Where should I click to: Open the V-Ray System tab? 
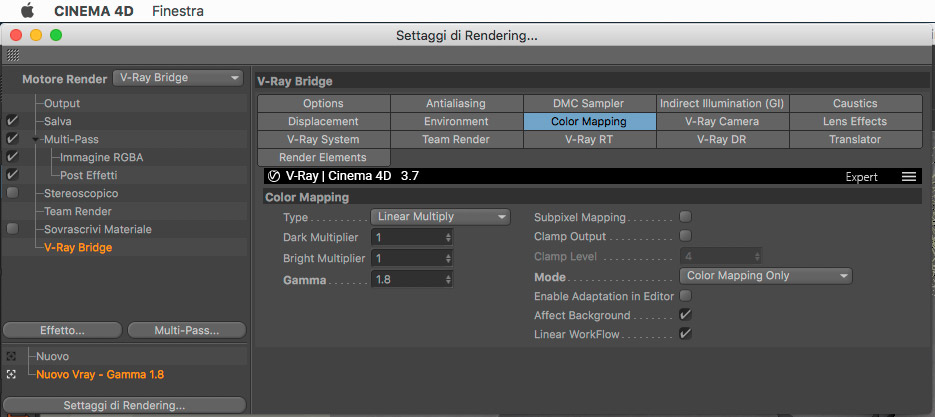(x=324, y=139)
